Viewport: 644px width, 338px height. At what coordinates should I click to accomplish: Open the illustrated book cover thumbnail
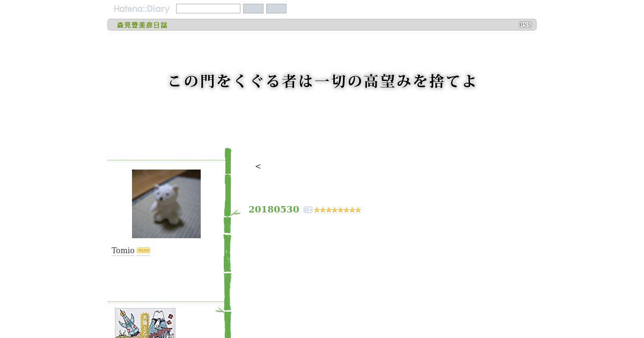click(145, 323)
